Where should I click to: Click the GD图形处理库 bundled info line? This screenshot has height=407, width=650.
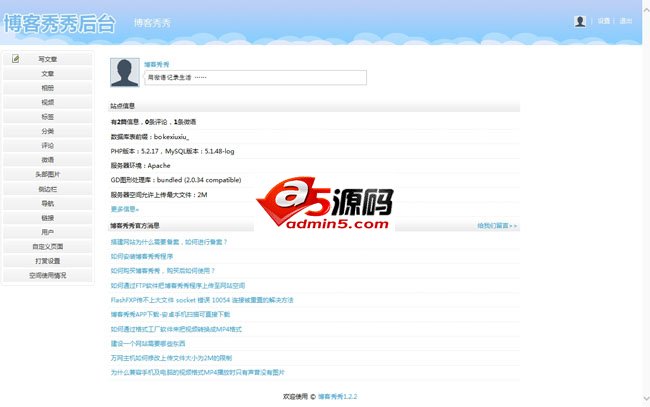coord(176,180)
